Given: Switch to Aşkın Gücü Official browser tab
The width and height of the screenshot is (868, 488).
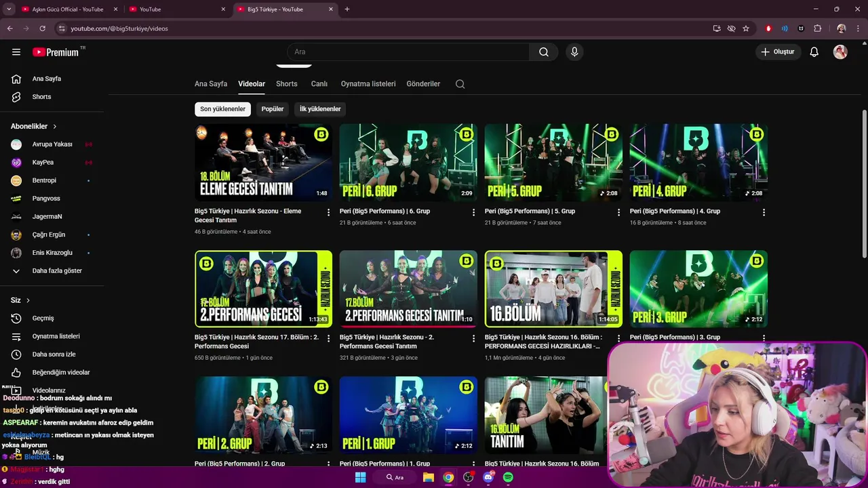Looking at the screenshot, I should point(67,9).
